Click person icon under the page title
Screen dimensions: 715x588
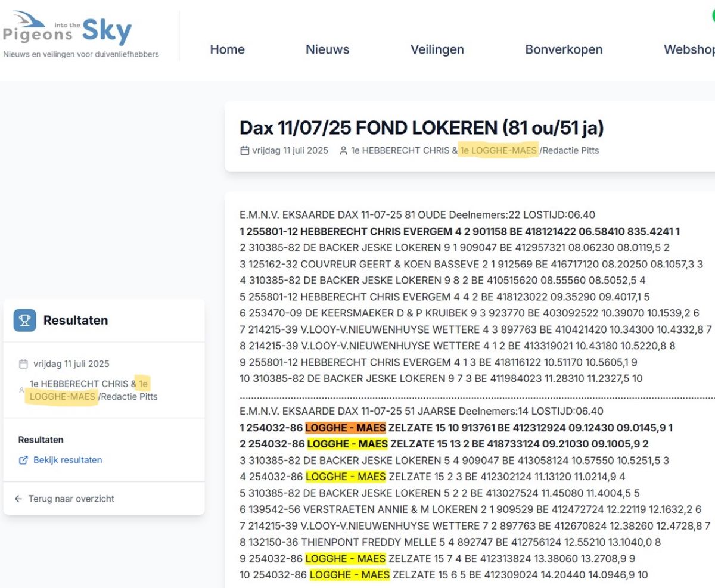point(343,151)
